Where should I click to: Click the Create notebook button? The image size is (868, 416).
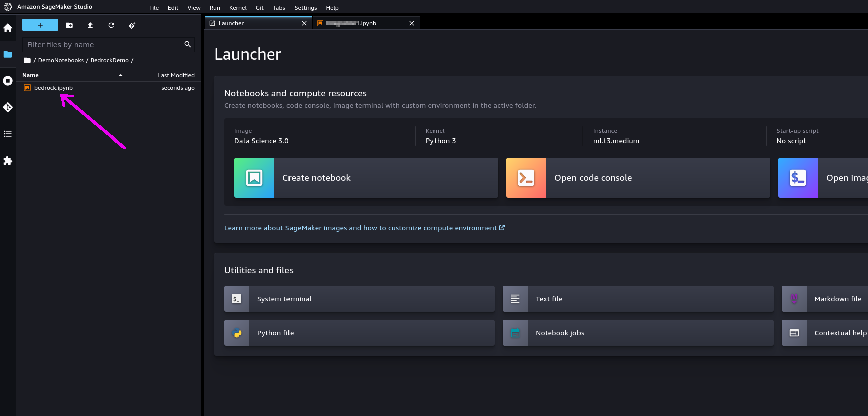[366, 178]
